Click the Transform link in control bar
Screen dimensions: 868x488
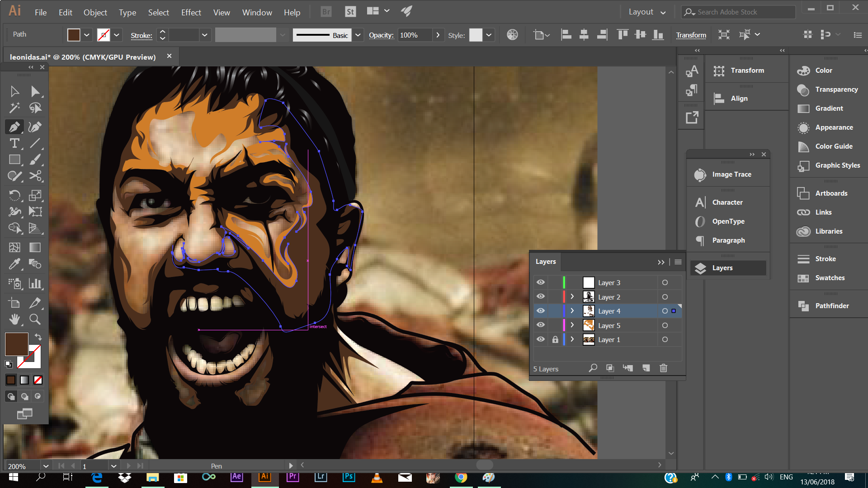pos(691,35)
